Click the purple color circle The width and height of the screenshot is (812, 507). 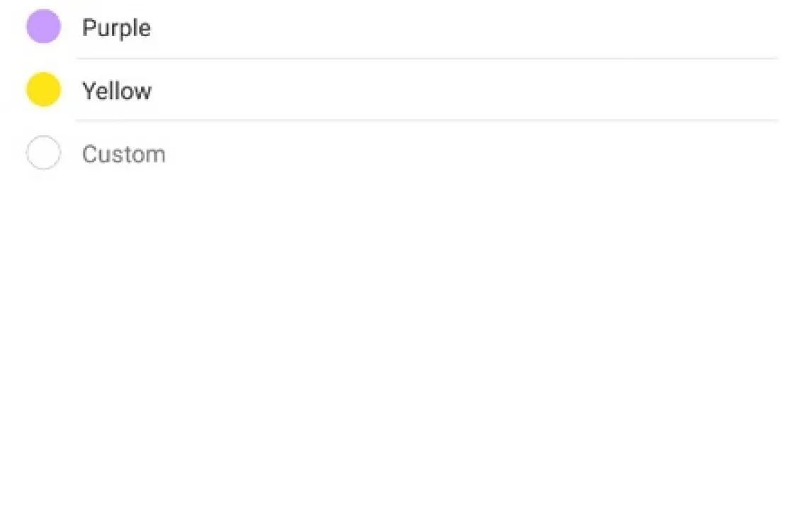point(43,27)
